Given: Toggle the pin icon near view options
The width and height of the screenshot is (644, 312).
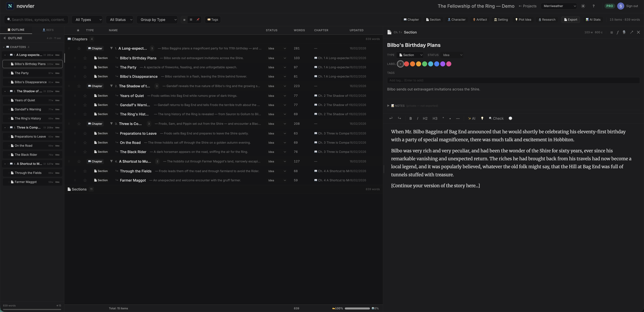Looking at the screenshot, I should 198,20.
